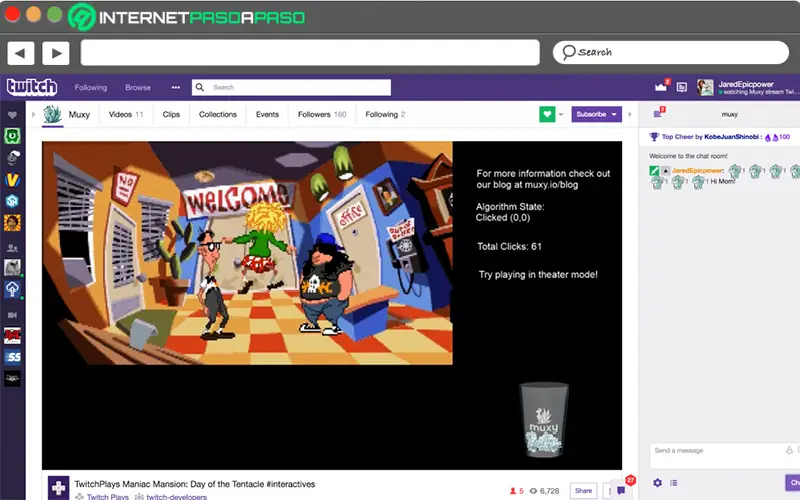Screen dimensions: 800x500
Task: Open the more options ellipsis in Twitch nav
Action: (x=176, y=87)
